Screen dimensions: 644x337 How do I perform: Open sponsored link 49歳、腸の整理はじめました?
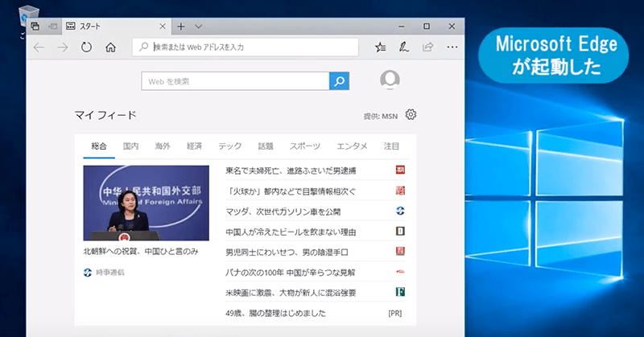275,313
